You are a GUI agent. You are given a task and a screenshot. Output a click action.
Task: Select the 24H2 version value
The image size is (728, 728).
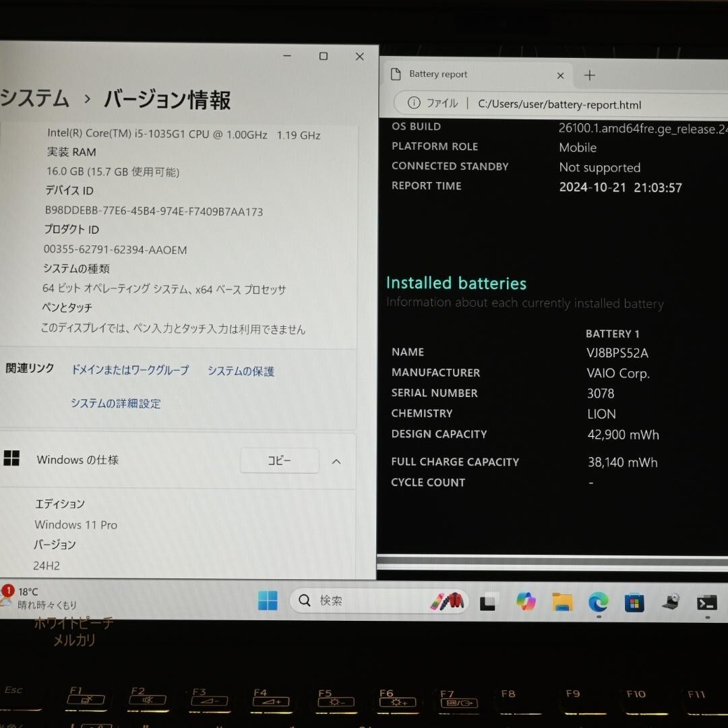coord(47,566)
